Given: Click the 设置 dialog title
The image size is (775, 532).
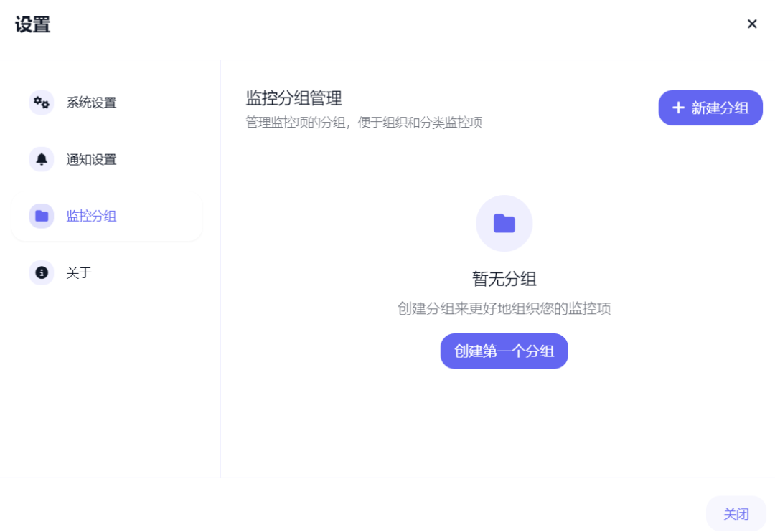Looking at the screenshot, I should pos(32,24).
